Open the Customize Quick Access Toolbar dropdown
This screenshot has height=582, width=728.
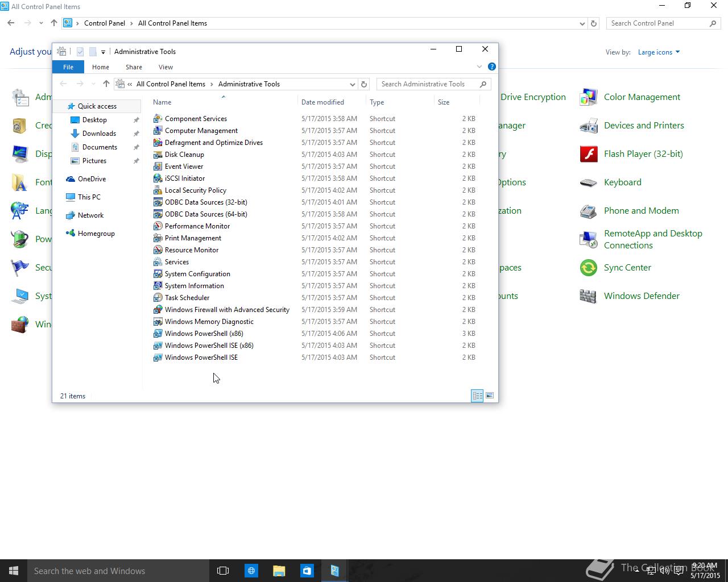pos(103,52)
